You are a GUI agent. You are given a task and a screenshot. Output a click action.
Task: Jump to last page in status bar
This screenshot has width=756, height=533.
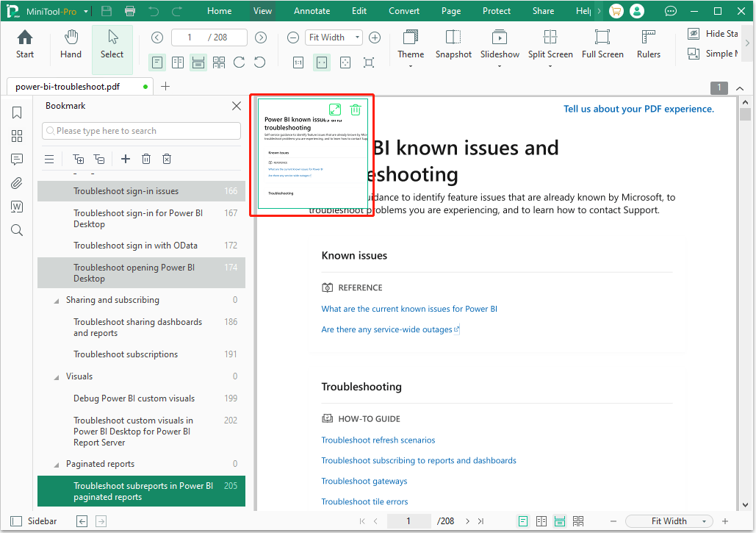point(480,521)
